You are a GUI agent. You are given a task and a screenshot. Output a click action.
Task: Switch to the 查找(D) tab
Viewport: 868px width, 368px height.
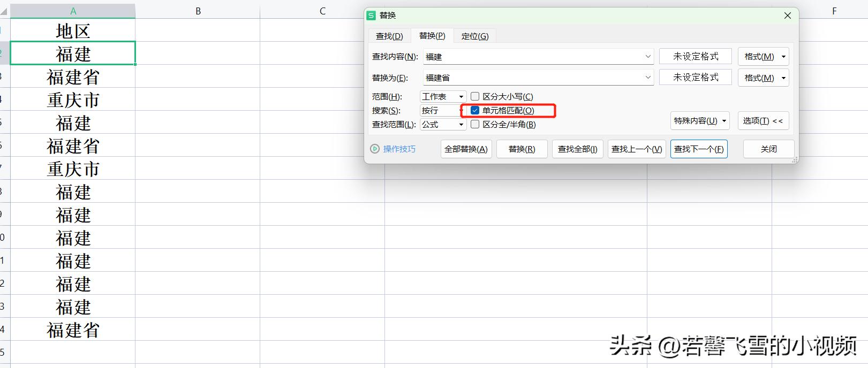(389, 36)
